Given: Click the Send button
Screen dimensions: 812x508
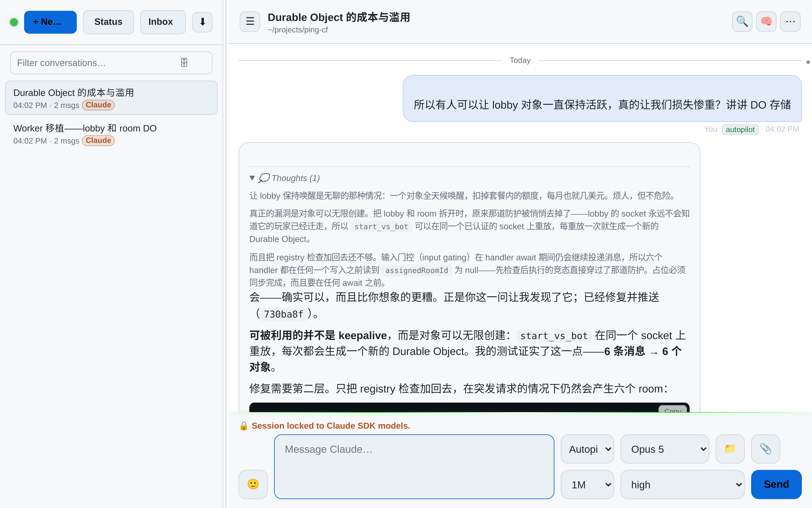Looking at the screenshot, I should [776, 484].
